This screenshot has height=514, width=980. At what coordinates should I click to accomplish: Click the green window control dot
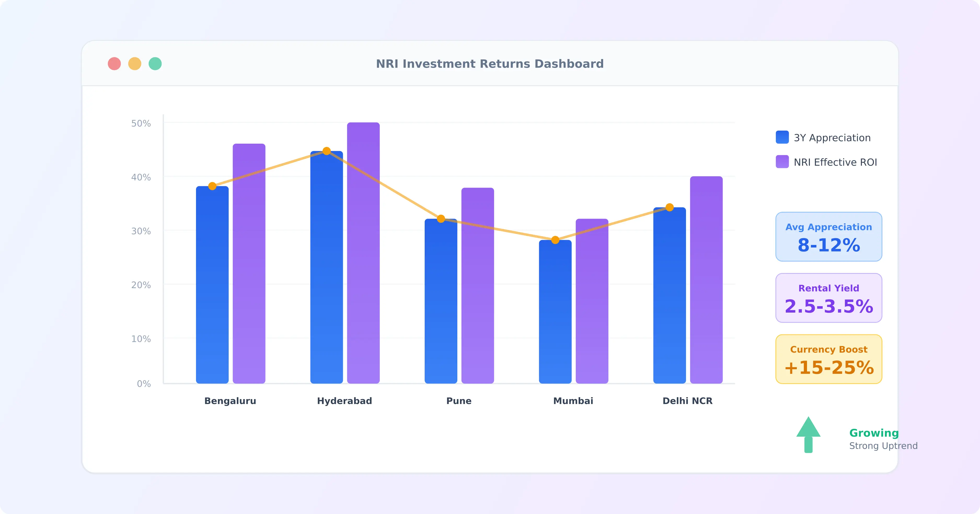point(155,64)
